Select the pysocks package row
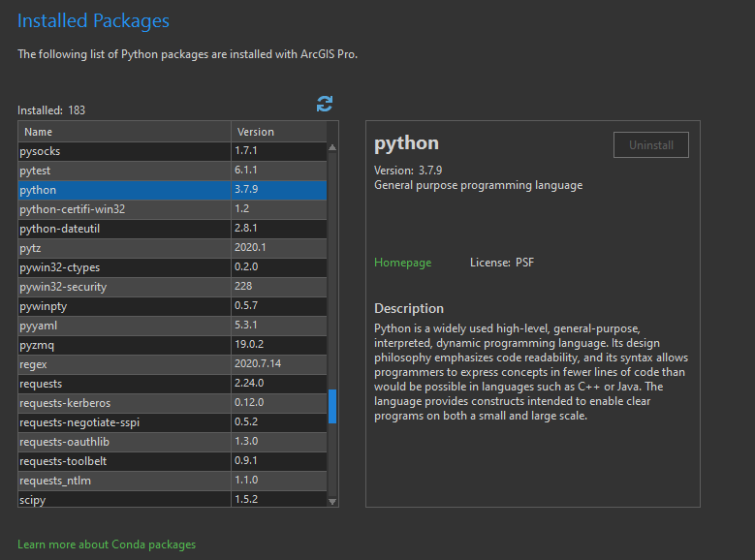The image size is (755, 560). pyautogui.click(x=173, y=151)
